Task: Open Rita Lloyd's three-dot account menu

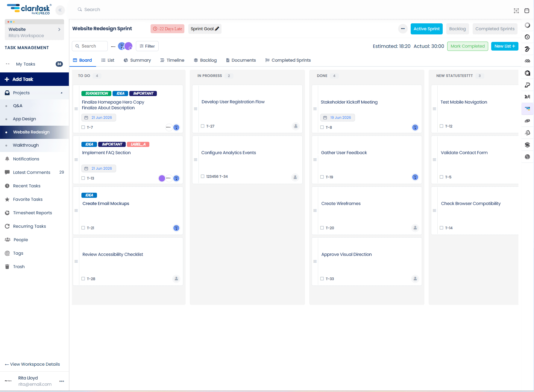Action: click(x=62, y=381)
